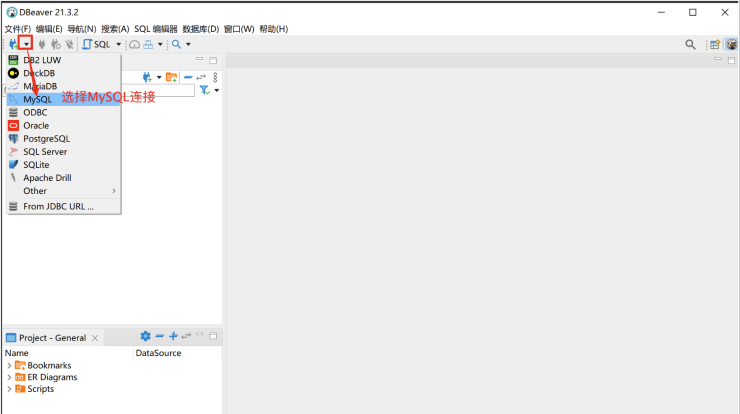Open the SQL 编辑器 menu
Screen dimensions: 740x414
(156, 29)
